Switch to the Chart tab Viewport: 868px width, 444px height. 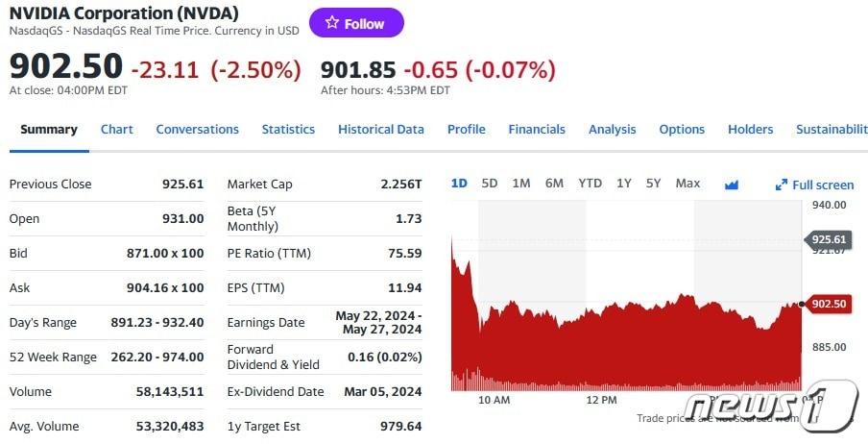117,130
